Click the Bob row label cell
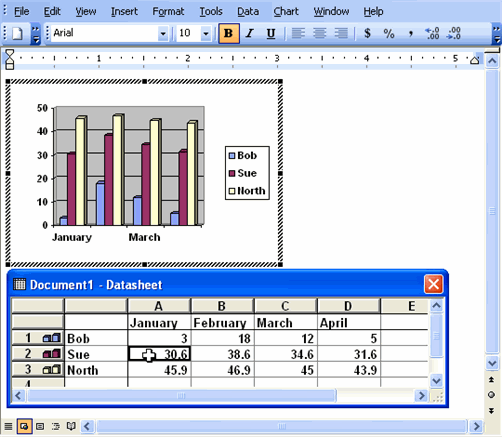The width and height of the screenshot is (502, 437). click(96, 338)
